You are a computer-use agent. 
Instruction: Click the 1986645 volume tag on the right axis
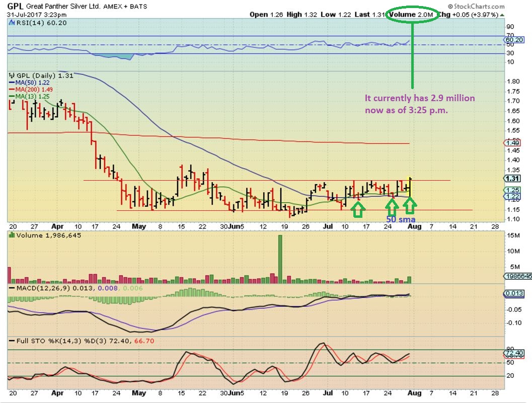(518, 276)
